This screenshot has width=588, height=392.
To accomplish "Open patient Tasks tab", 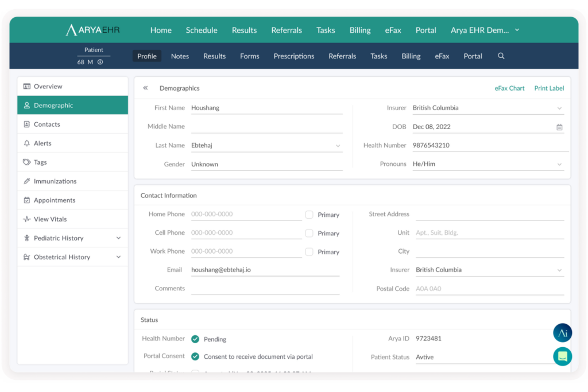I will [x=379, y=56].
